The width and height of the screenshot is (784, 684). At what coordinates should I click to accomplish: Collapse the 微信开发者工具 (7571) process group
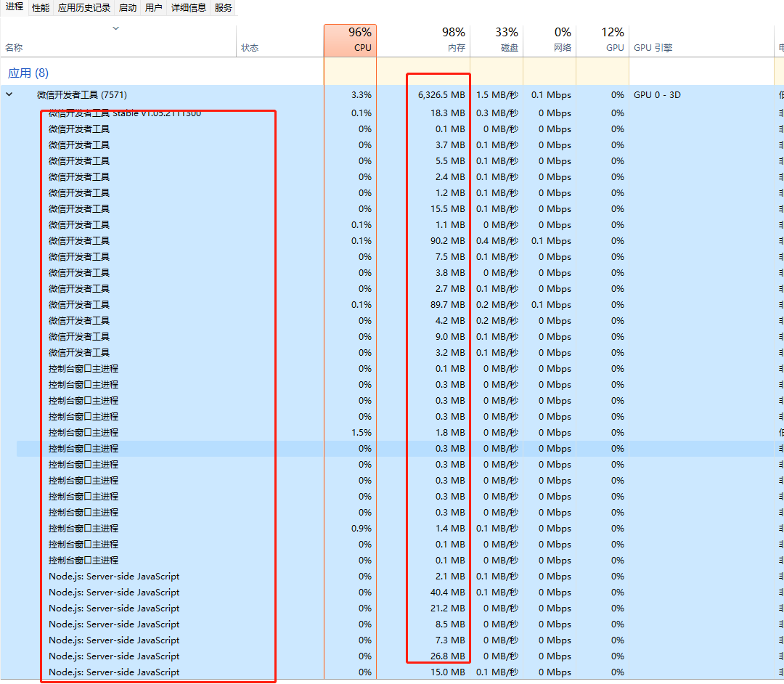click(9, 94)
